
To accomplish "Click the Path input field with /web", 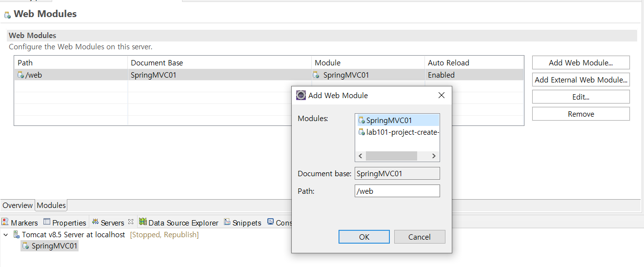I will pyautogui.click(x=397, y=191).
